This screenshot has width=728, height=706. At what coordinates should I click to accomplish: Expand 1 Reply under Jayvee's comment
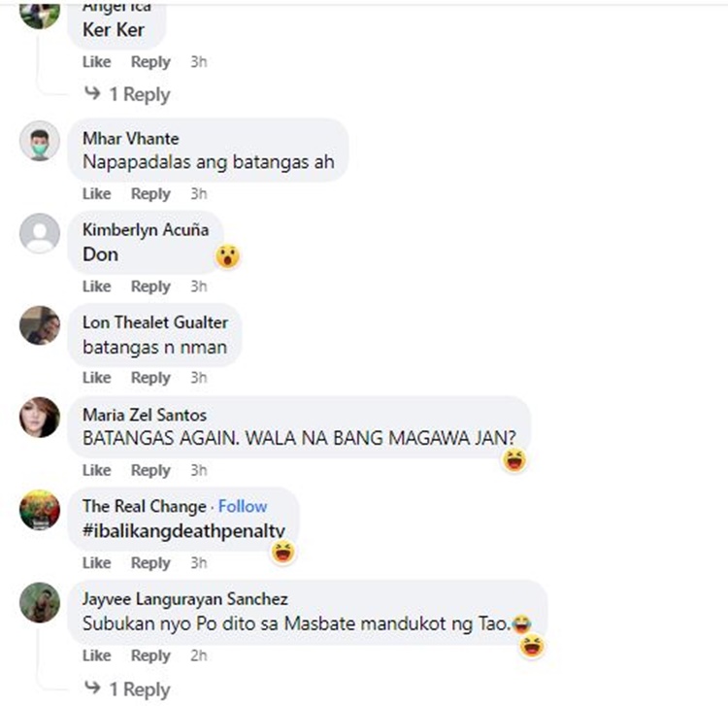127,689
